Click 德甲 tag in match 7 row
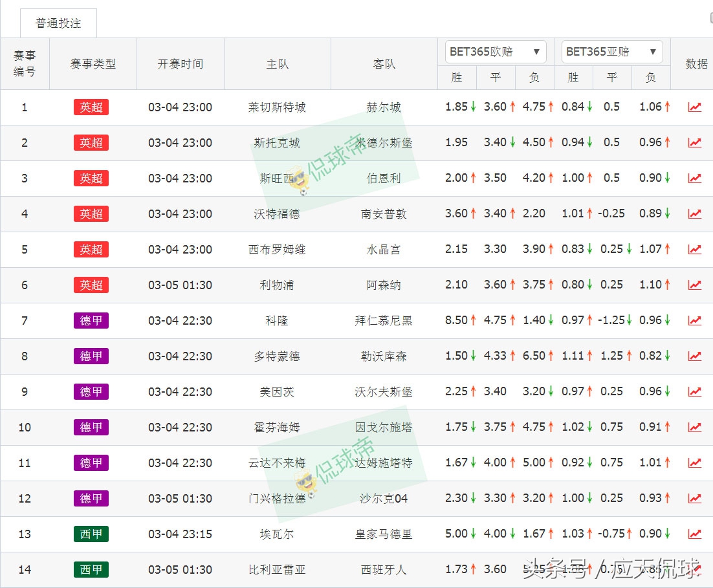The height and width of the screenshot is (588, 713). point(91,321)
